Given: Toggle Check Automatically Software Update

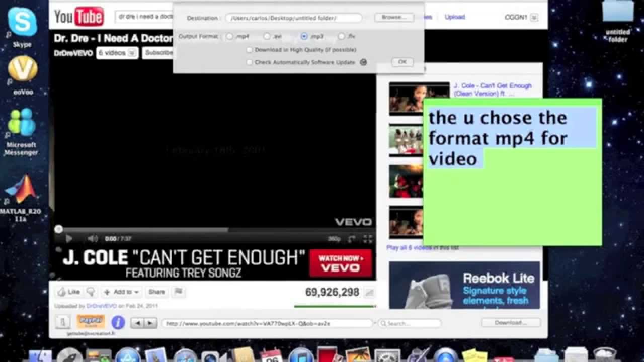Looking at the screenshot, I should click(249, 62).
